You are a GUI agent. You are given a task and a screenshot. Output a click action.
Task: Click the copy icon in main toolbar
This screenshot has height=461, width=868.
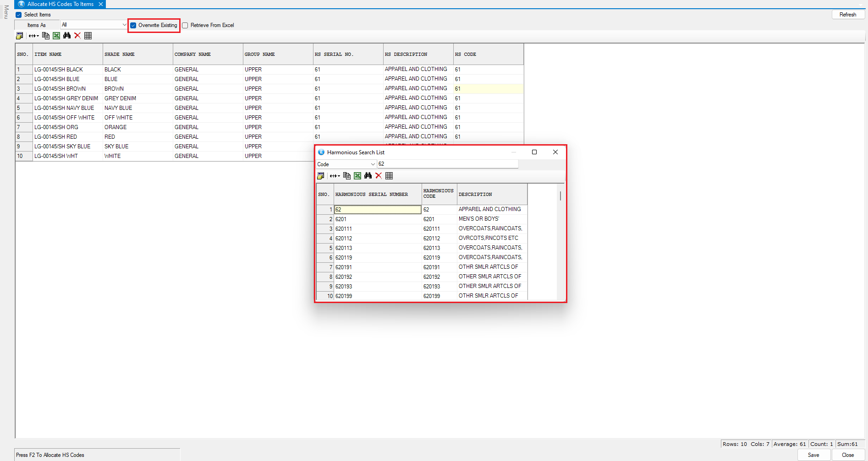(x=46, y=36)
